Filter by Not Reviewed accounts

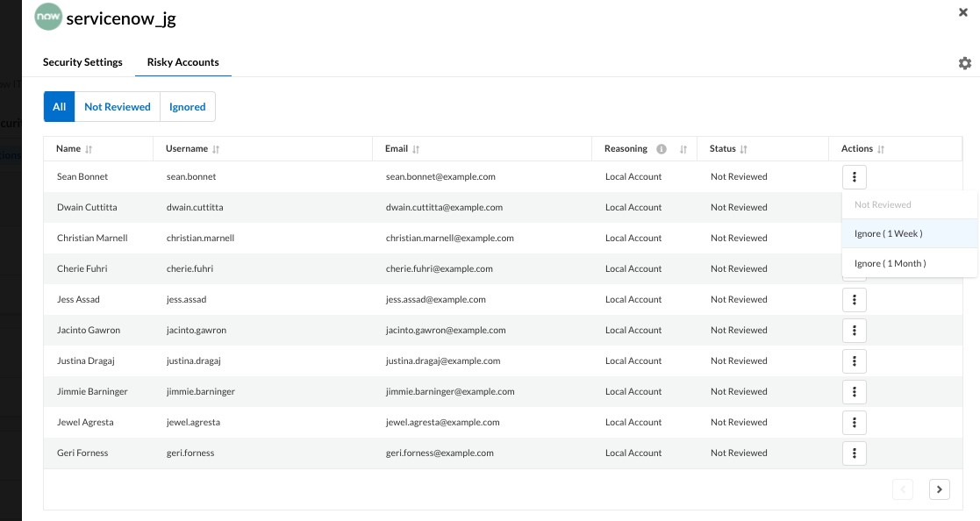(118, 107)
